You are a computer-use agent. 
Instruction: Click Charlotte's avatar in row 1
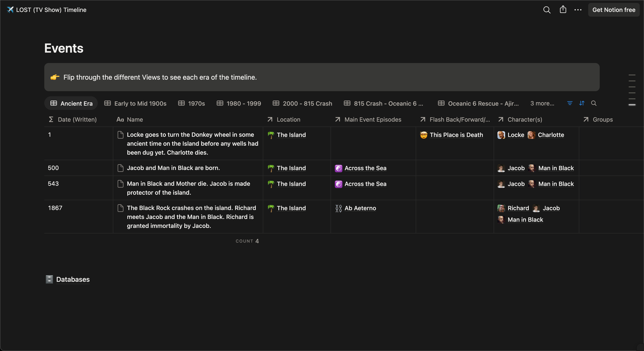532,135
